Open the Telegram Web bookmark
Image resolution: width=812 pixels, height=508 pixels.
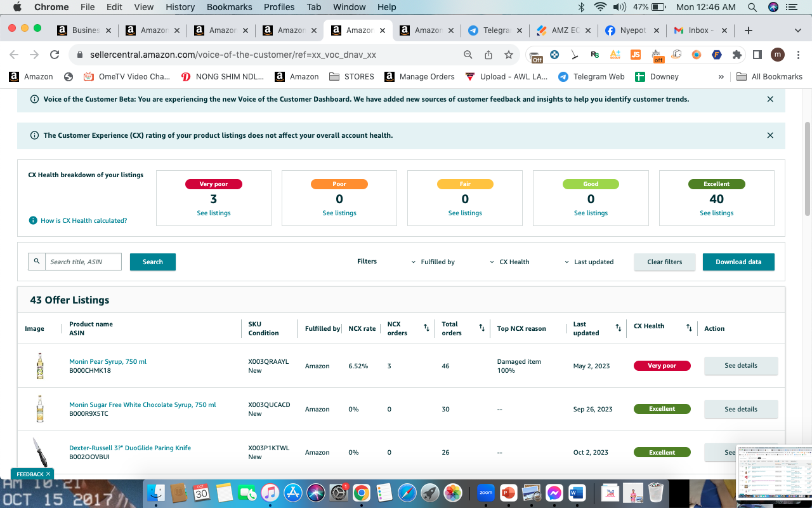point(591,77)
